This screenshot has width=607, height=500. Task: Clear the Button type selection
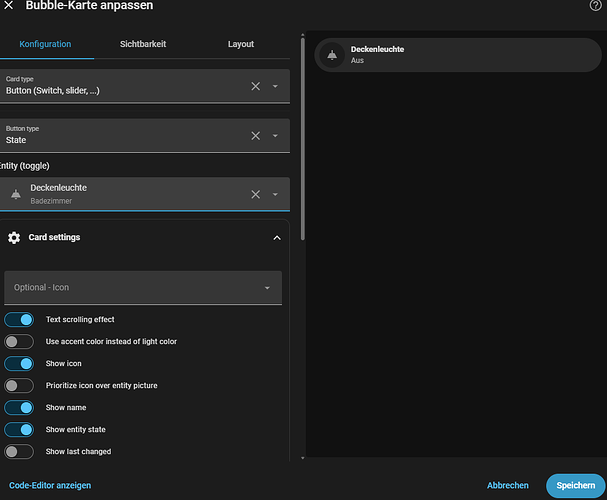255,136
